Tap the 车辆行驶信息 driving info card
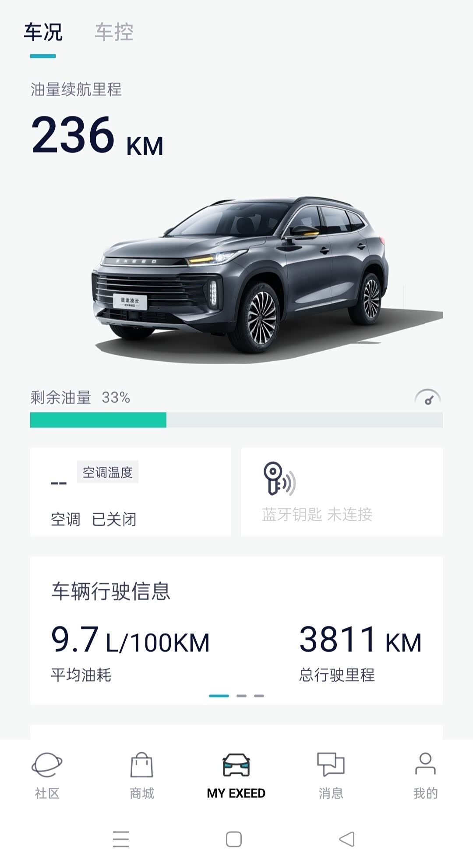Screen dimensions: 473x868 click(236, 630)
